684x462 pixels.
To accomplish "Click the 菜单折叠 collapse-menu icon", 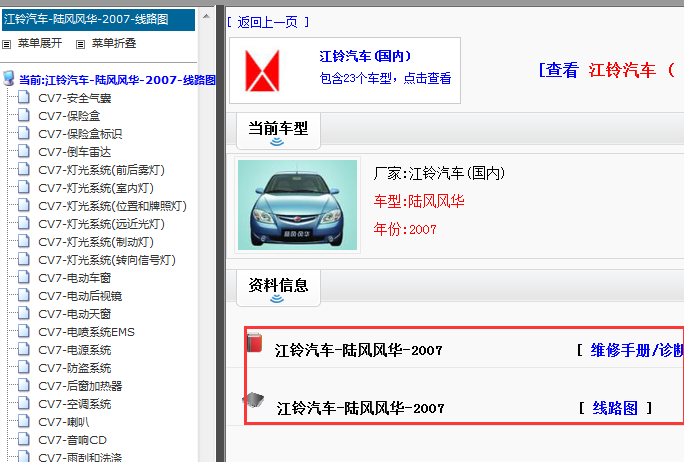I will pos(80,44).
